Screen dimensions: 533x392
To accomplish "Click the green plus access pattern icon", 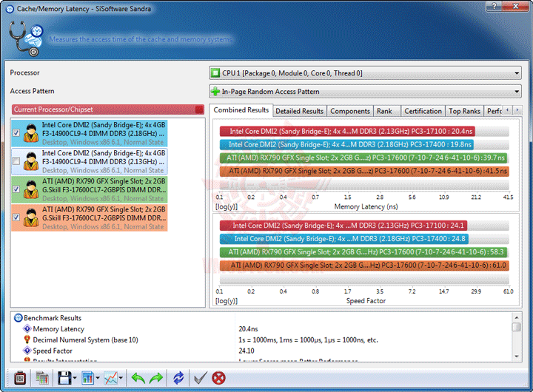I will [215, 92].
